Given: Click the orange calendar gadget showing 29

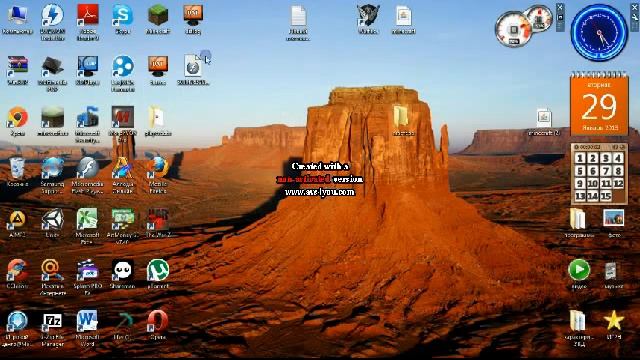Looking at the screenshot, I should coord(599,104).
